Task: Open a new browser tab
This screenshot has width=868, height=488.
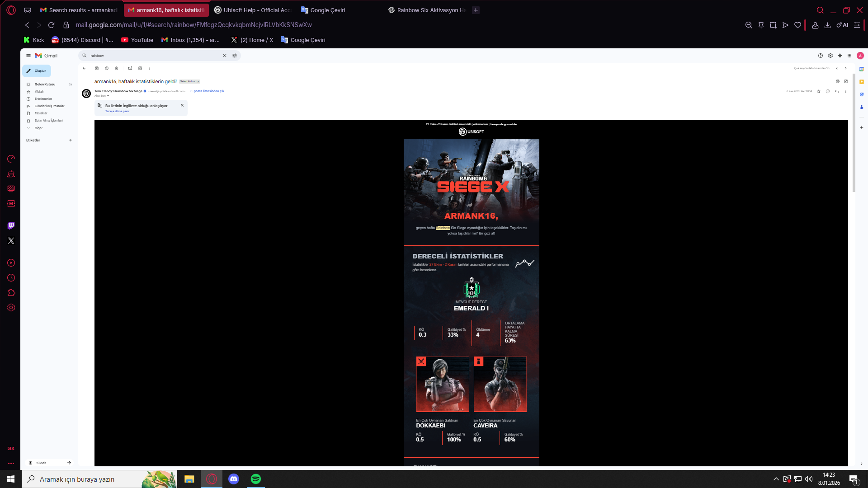Action: 476,10
